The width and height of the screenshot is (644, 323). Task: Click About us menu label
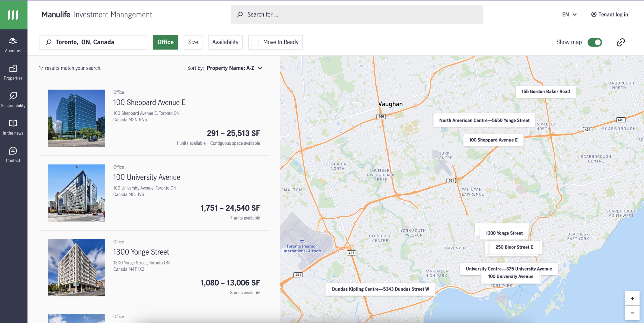pos(13,51)
